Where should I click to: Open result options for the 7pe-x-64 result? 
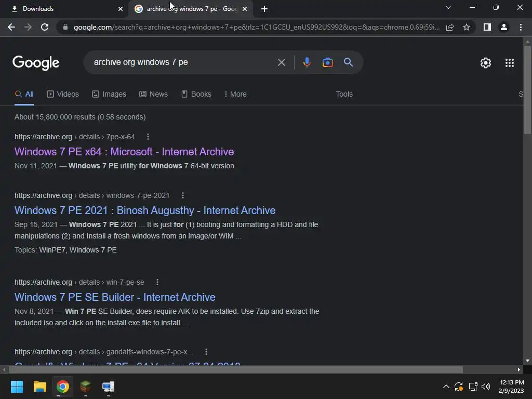[x=148, y=137]
